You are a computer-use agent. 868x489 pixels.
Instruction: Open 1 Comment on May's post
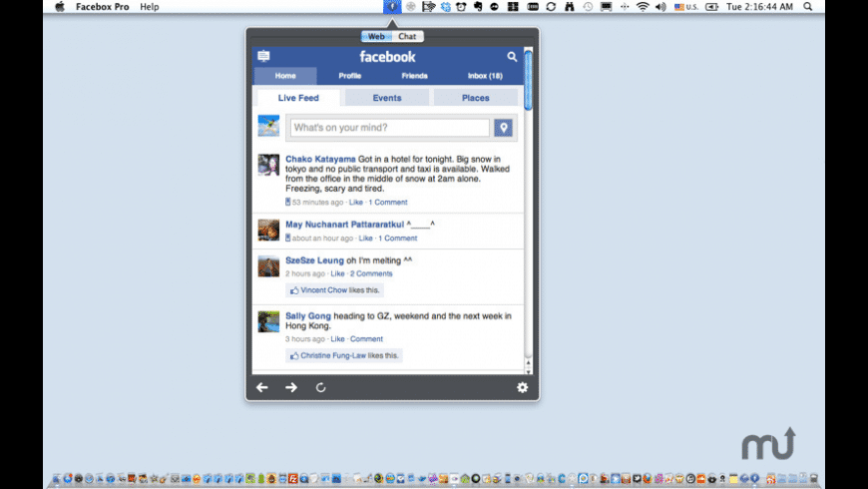[x=398, y=239]
